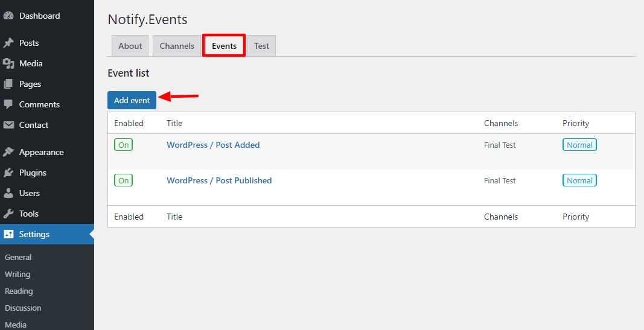Open Discussion settings submenu

[x=23, y=308]
